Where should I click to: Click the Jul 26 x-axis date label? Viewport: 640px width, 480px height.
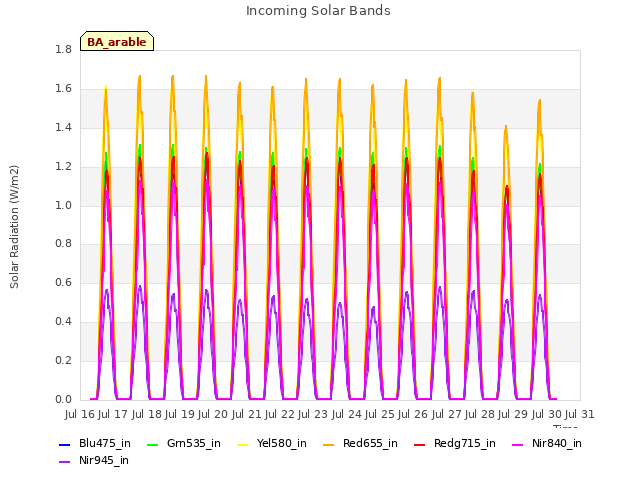[413, 414]
